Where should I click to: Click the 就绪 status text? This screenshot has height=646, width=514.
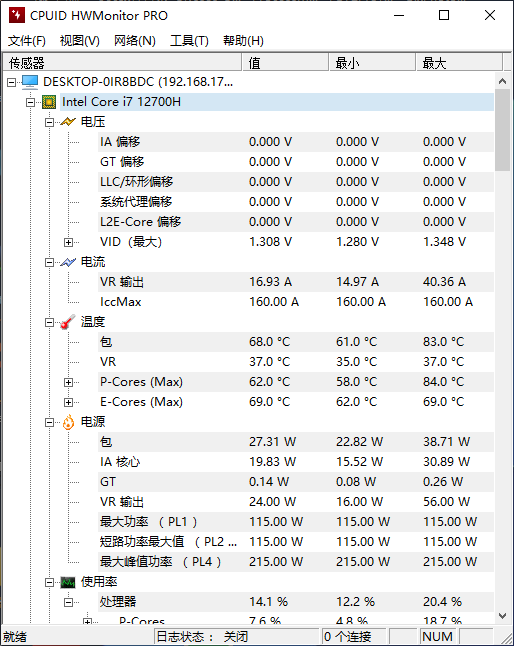coord(15,637)
